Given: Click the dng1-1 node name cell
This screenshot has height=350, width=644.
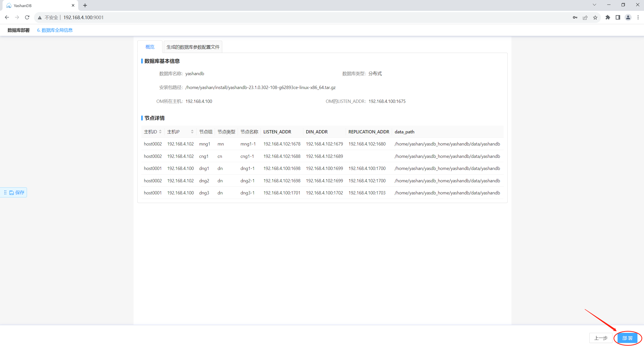Looking at the screenshot, I should 247,168.
